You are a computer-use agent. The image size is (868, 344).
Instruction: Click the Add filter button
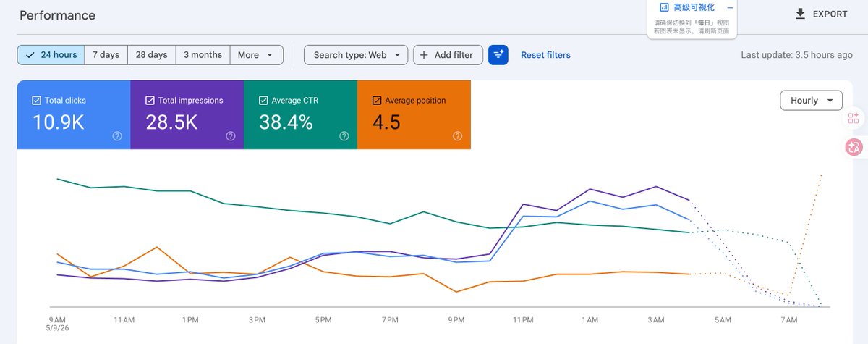[448, 55]
